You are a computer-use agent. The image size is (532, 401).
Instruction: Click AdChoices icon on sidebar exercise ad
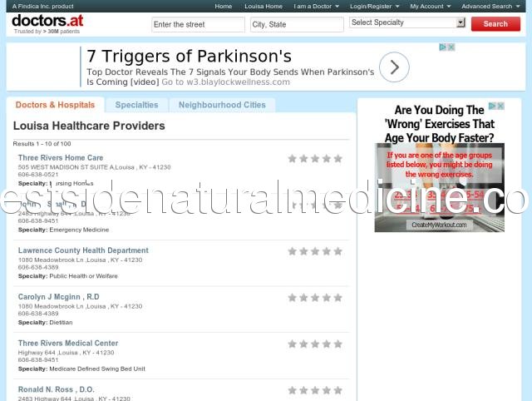492,106
